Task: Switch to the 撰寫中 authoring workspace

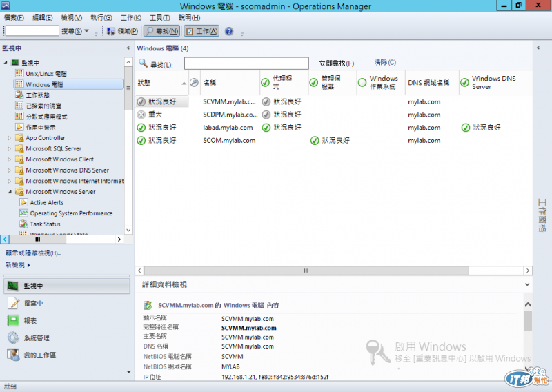Action: click(x=67, y=303)
